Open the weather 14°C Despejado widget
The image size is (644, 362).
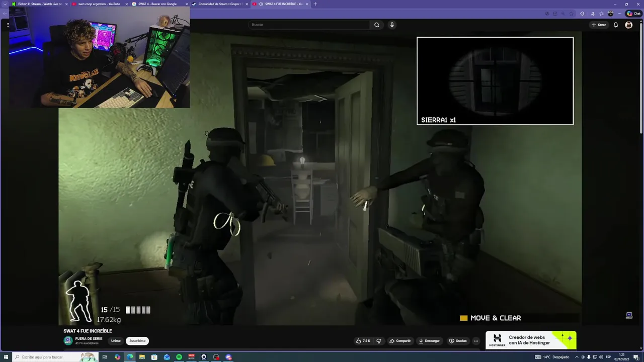[552, 357]
